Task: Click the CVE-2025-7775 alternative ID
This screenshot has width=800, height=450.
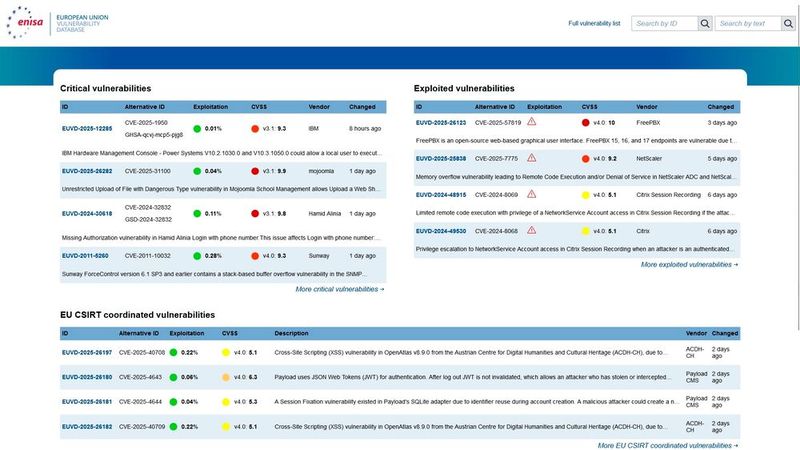Action: pyautogui.click(x=496, y=159)
